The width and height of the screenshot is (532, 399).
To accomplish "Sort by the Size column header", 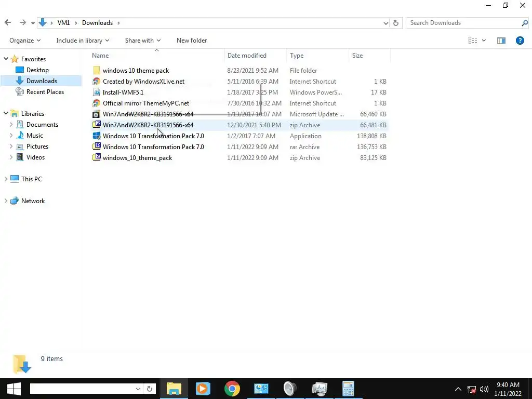I will 357,55.
